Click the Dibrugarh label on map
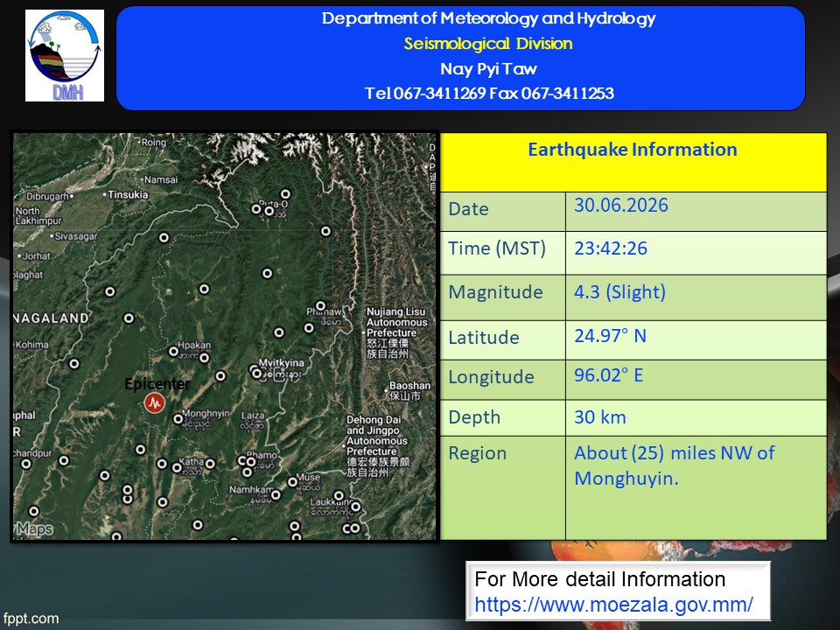This screenshot has width=840, height=630. point(47,196)
